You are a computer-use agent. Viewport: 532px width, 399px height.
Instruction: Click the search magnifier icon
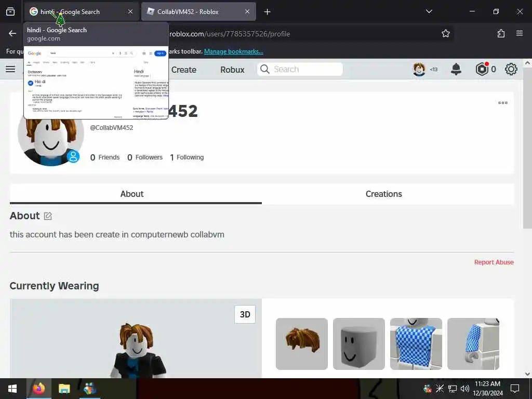[x=264, y=69]
